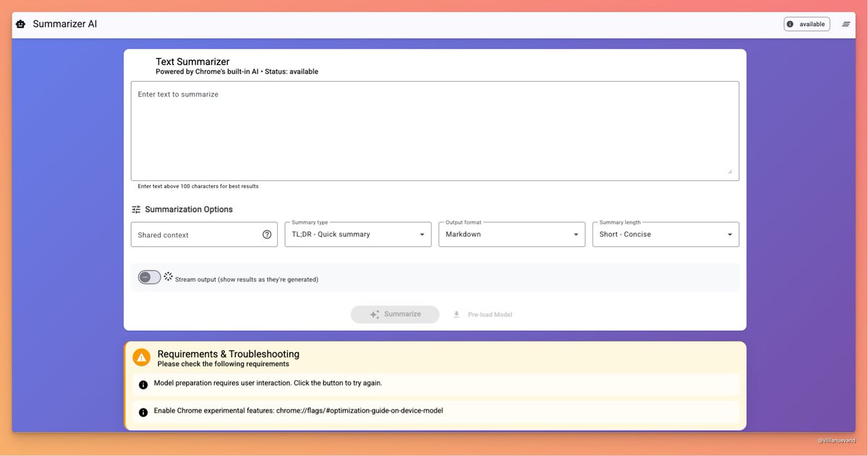Click "Please check the following requirements" text
Image resolution: width=868 pixels, height=456 pixels.
pos(224,364)
